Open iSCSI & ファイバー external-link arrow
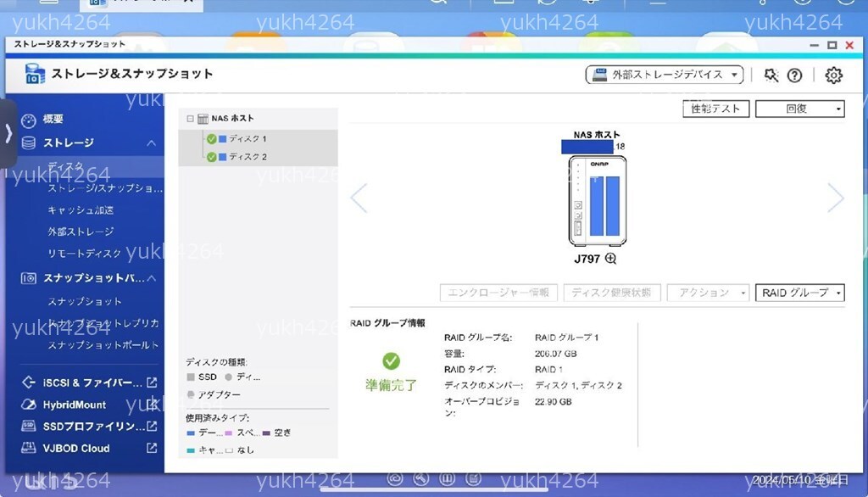Screen dimensions: 868x497 152,383
